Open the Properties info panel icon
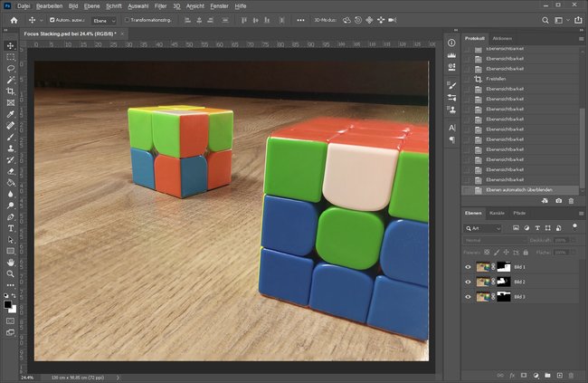 coord(451,43)
